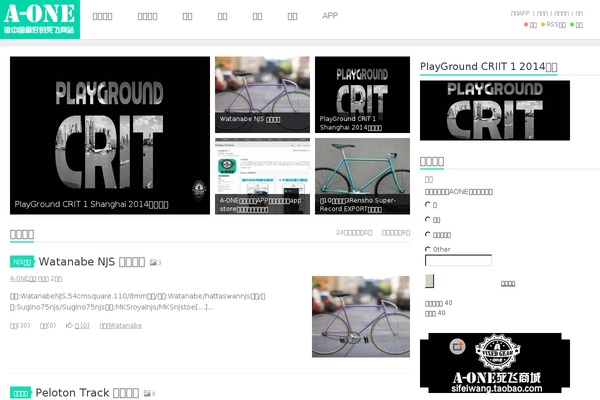Click the NJS category tag badge

click(22, 262)
